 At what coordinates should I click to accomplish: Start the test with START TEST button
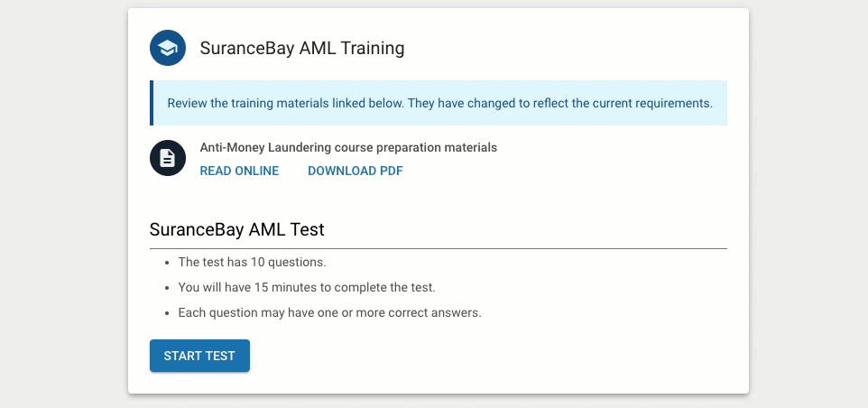pyautogui.click(x=199, y=356)
